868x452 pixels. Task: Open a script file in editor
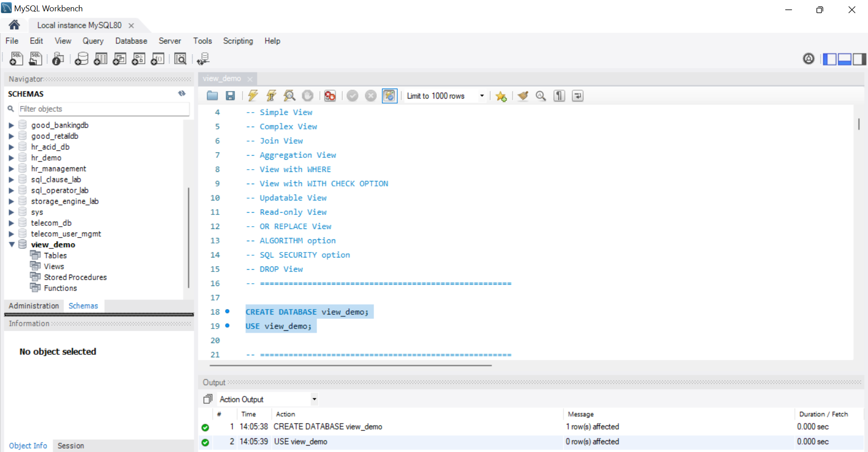click(212, 96)
